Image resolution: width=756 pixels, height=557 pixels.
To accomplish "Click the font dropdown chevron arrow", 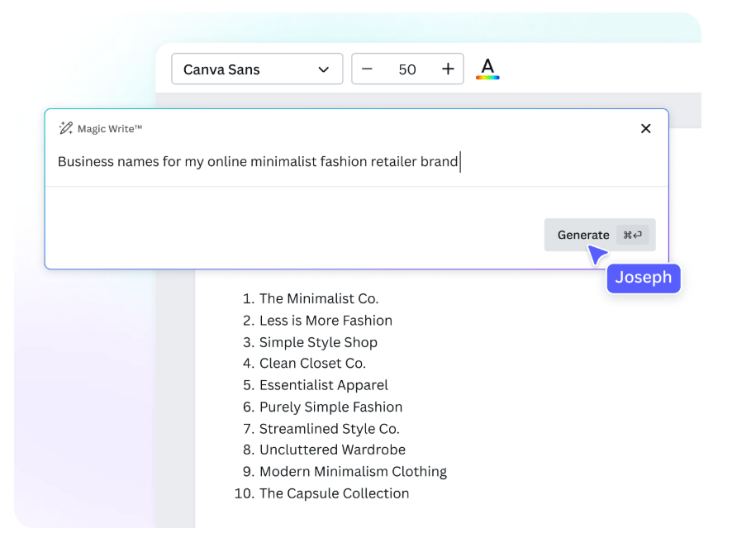I will pos(324,69).
